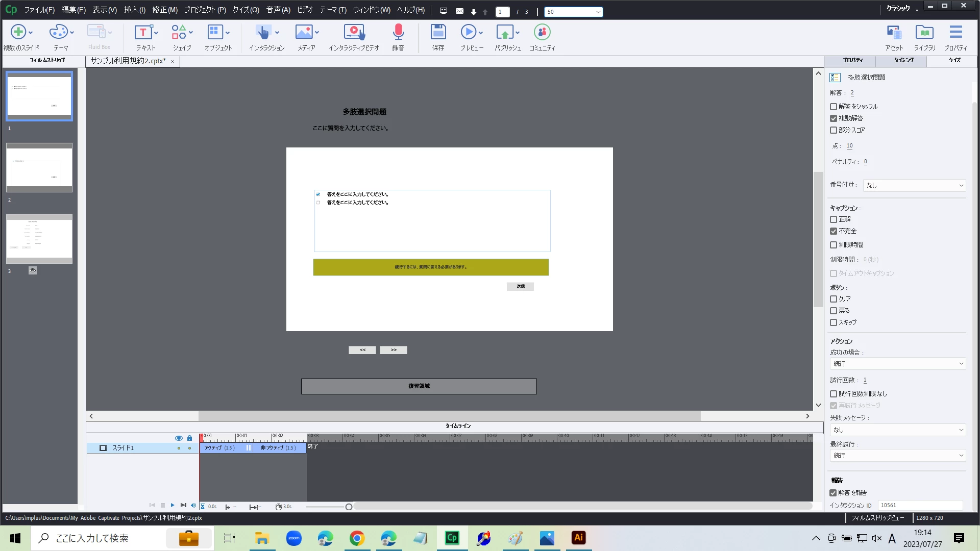
Task: Expand the 成功の場合 action dropdown
Action: [897, 364]
